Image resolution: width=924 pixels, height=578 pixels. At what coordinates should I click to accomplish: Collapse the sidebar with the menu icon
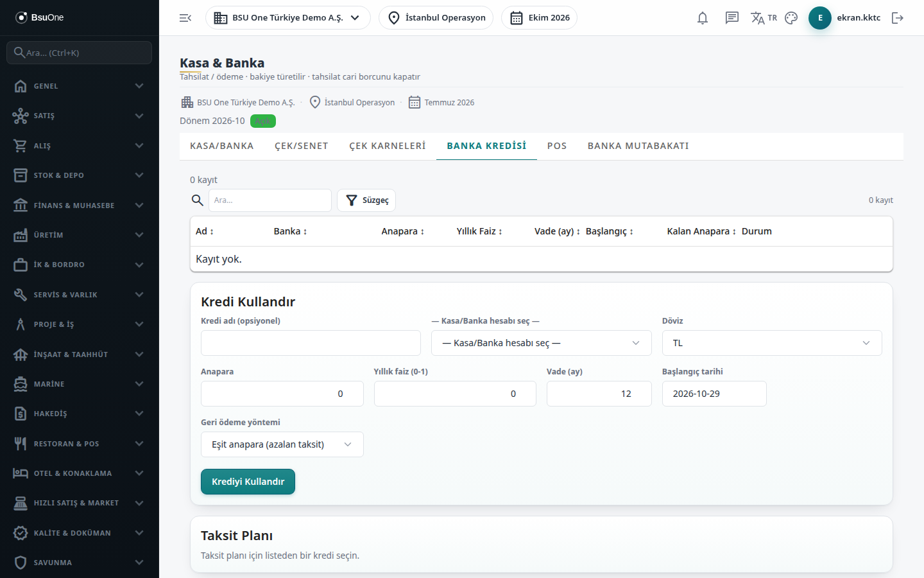click(x=185, y=18)
